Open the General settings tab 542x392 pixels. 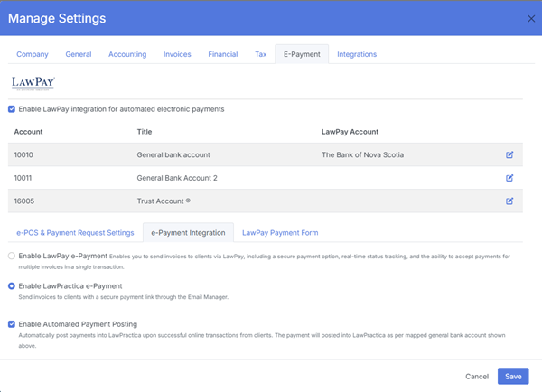click(79, 54)
